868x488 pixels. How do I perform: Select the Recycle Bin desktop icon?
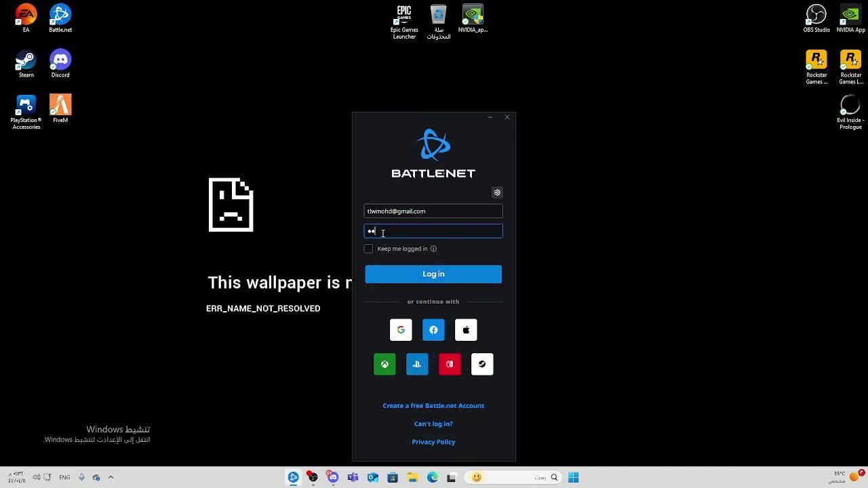439,22
